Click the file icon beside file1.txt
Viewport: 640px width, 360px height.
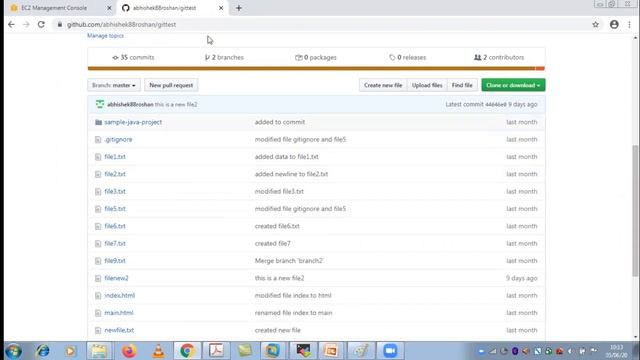98,157
